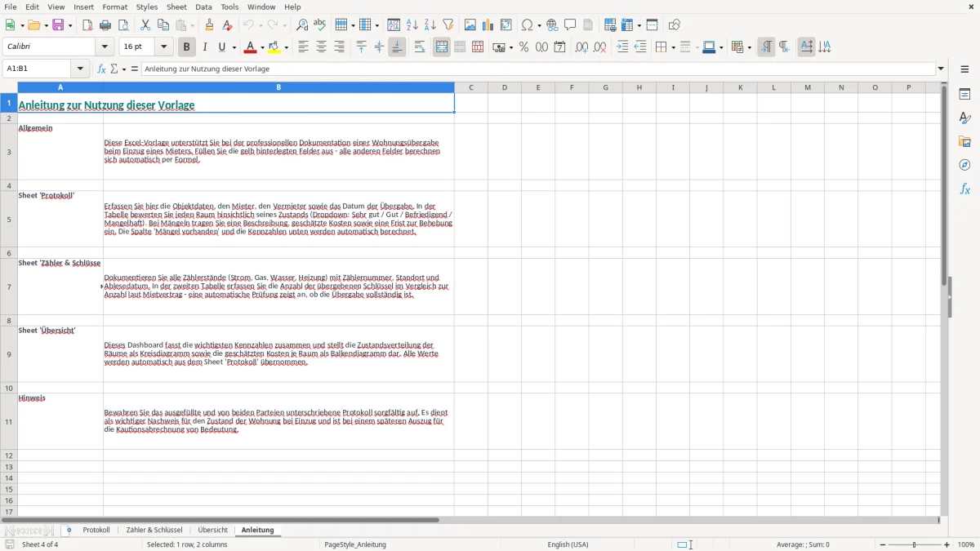The image size is (980, 551).
Task: Expand the formula bar arrow
Action: [941, 69]
